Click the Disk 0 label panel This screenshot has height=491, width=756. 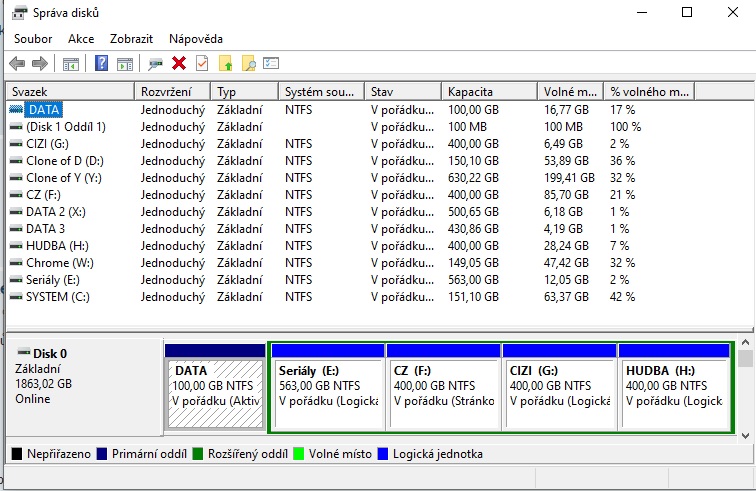[84, 383]
